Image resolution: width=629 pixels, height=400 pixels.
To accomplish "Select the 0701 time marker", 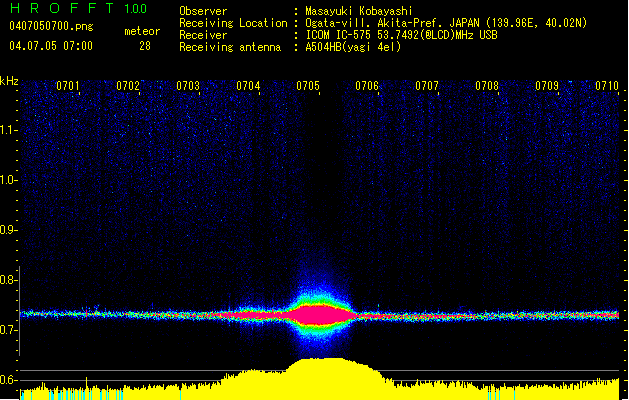I will (68, 86).
